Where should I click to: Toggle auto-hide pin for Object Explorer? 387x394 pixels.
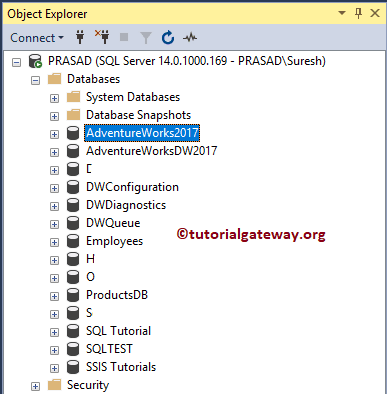[358, 13]
